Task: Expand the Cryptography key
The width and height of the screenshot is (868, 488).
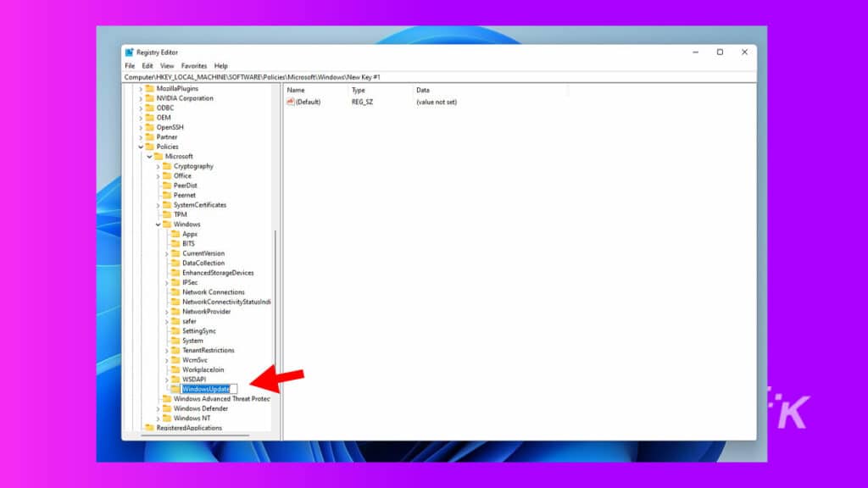Action: click(158, 166)
